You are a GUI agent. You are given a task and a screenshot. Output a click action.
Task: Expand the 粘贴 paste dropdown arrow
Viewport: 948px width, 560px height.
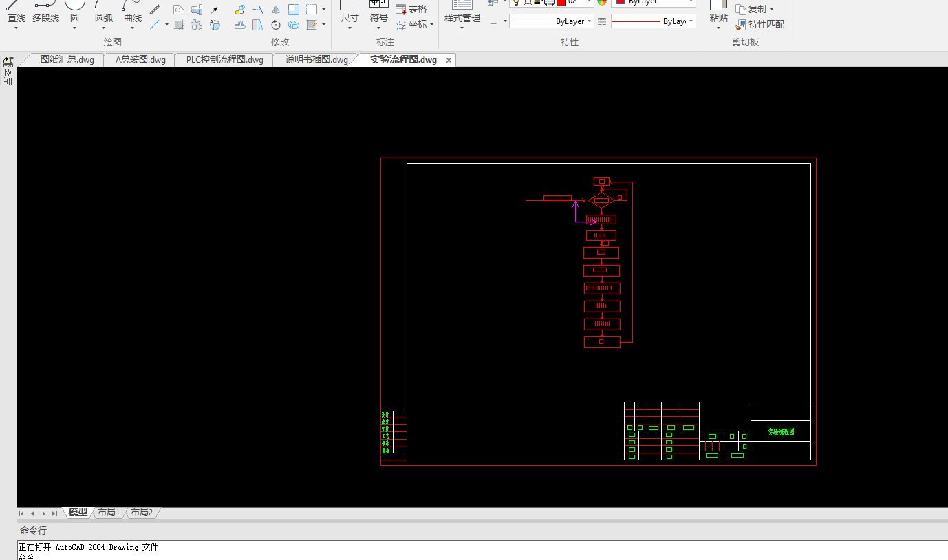pyautogui.click(x=719, y=28)
